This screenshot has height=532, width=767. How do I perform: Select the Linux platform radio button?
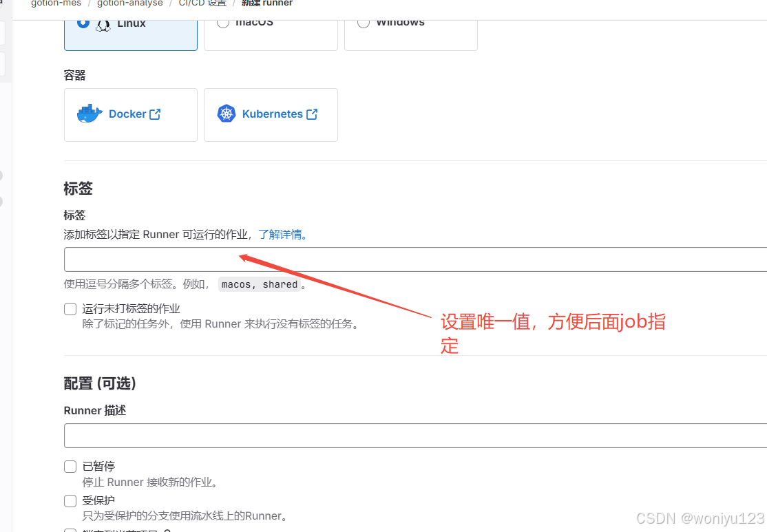point(83,21)
